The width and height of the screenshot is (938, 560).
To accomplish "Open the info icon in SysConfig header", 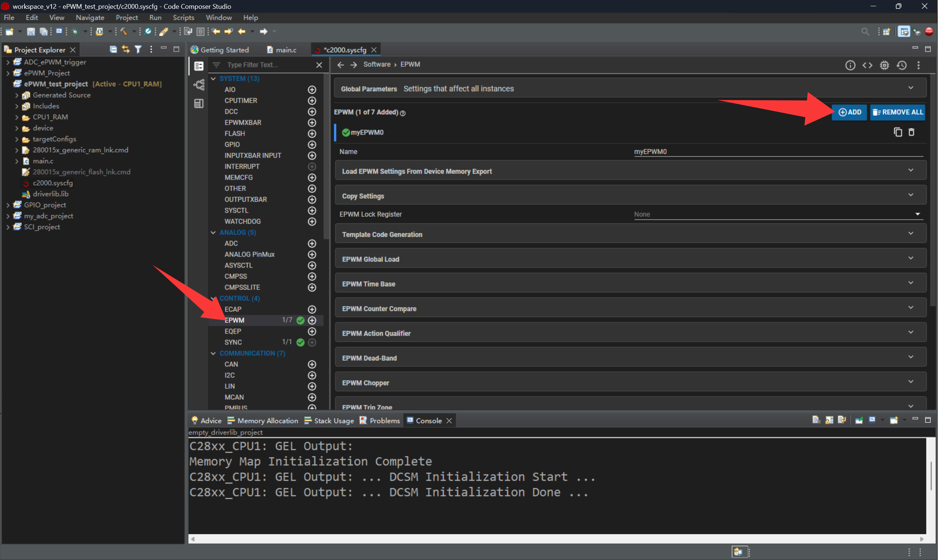I will [850, 65].
